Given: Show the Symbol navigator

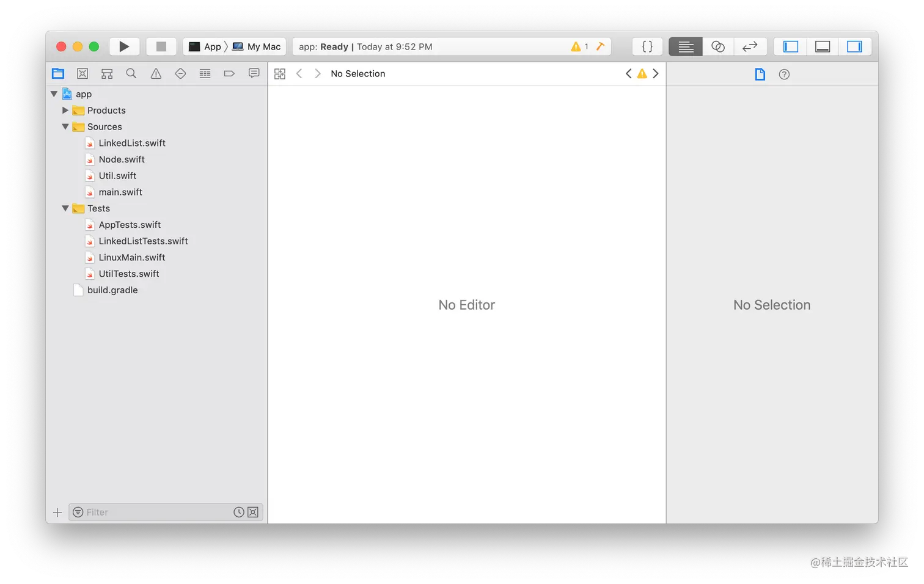Looking at the screenshot, I should point(107,73).
